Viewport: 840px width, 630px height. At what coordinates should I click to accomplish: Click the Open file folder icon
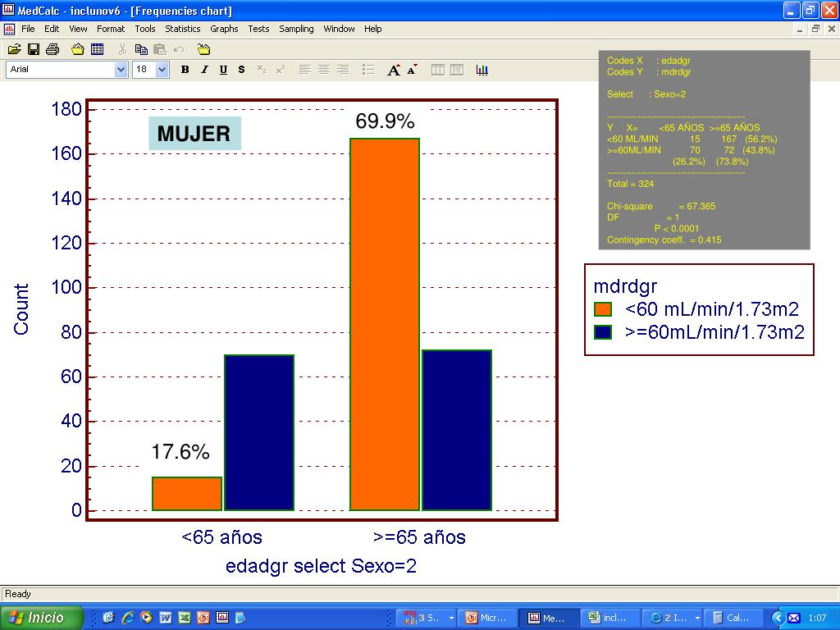(15, 50)
